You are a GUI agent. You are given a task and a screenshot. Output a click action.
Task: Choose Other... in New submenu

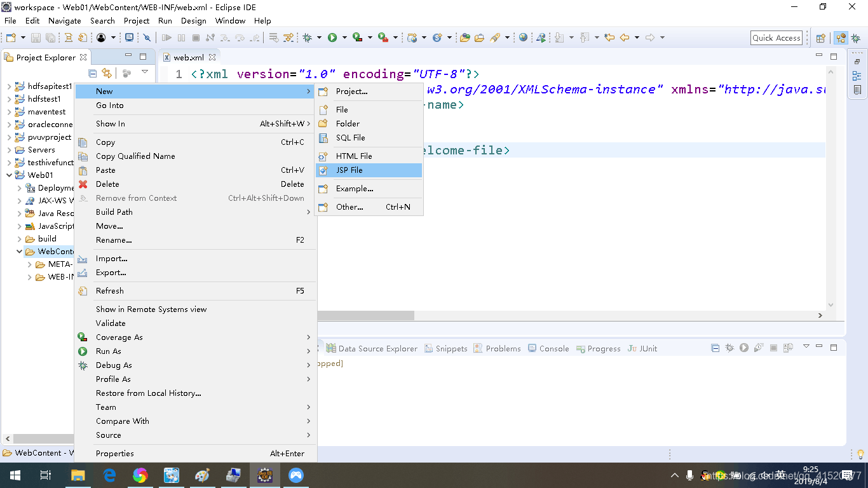[369, 207]
